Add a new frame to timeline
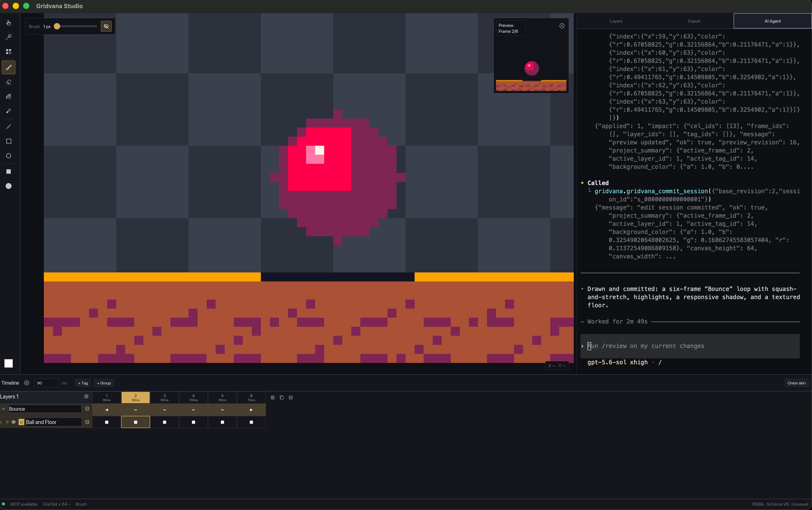The image size is (812, 510). pos(273,398)
